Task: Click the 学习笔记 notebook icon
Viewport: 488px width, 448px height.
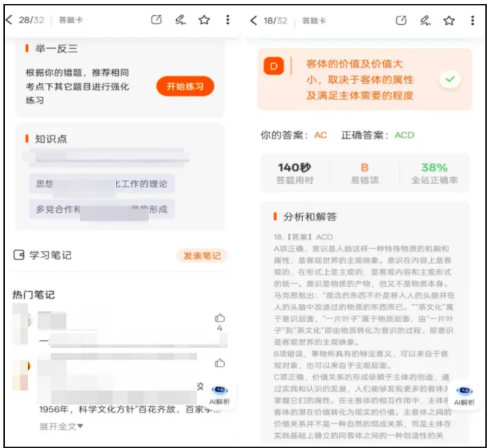Action: pyautogui.click(x=19, y=255)
